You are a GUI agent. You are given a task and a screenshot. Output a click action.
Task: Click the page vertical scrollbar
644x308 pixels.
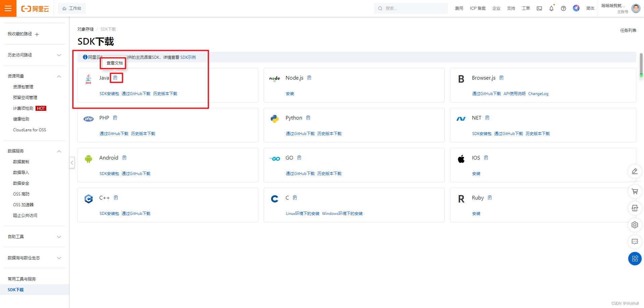[641, 64]
